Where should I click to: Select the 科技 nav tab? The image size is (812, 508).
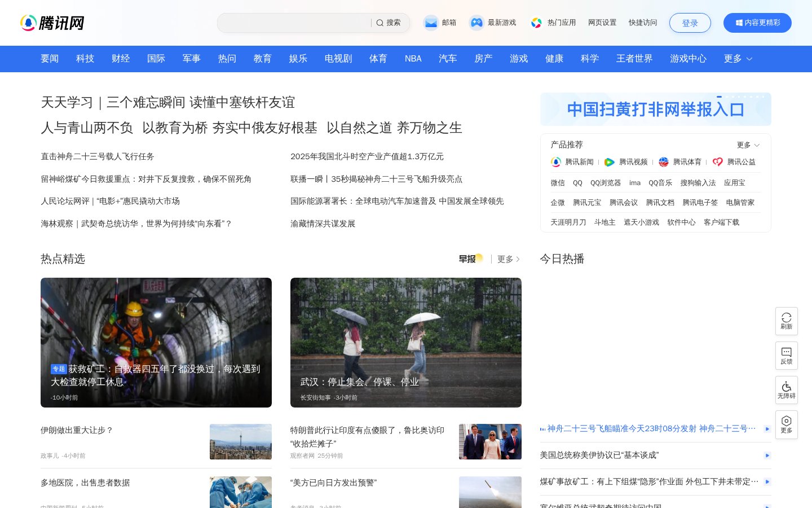(x=85, y=59)
